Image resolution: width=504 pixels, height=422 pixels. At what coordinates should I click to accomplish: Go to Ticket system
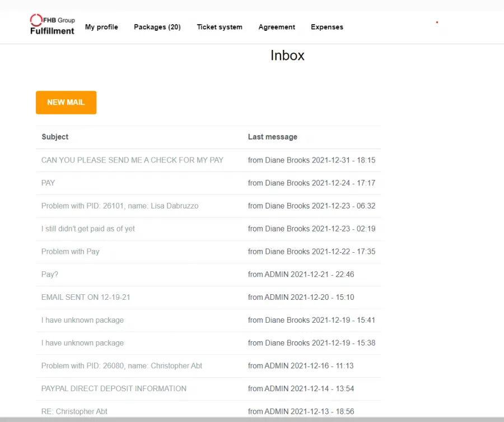pyautogui.click(x=220, y=27)
